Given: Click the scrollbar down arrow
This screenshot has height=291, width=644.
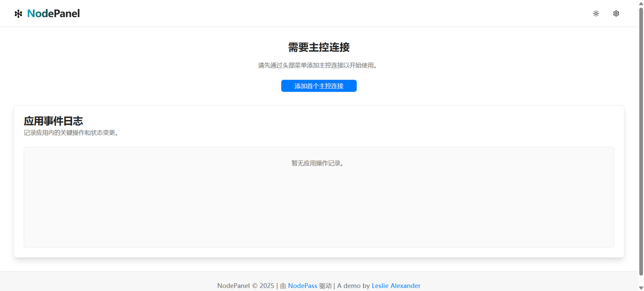Looking at the screenshot, I should click(x=641, y=287).
